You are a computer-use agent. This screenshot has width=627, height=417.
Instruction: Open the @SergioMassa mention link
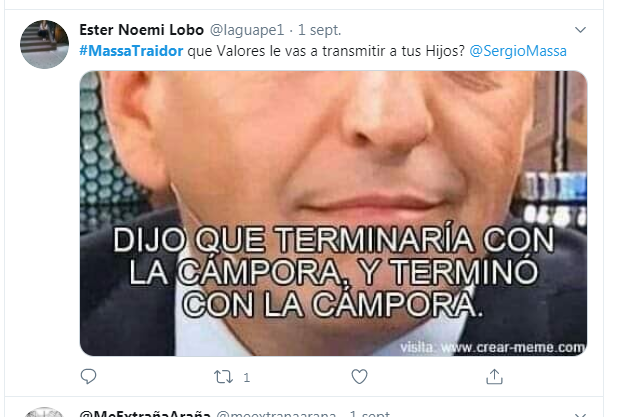[518, 51]
